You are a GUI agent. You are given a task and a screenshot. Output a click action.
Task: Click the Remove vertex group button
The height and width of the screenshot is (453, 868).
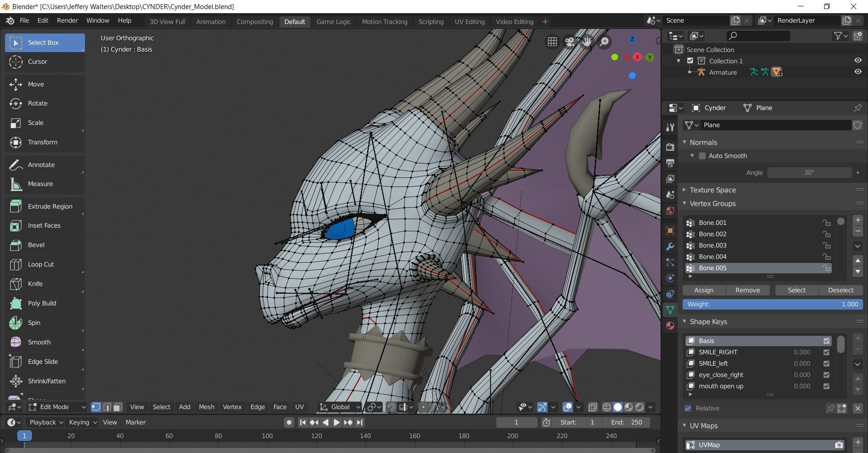click(x=748, y=290)
